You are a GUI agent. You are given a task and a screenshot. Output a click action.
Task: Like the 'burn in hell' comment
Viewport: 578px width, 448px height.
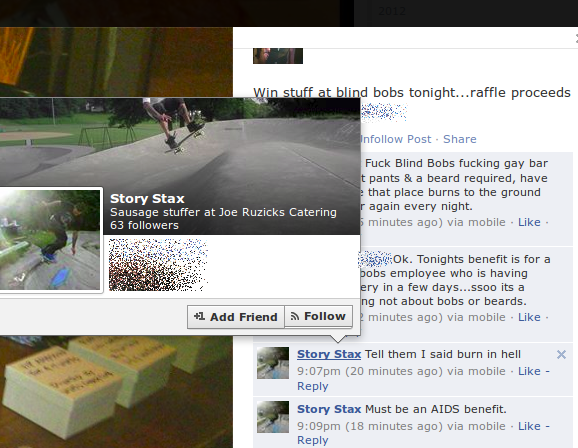click(x=529, y=371)
